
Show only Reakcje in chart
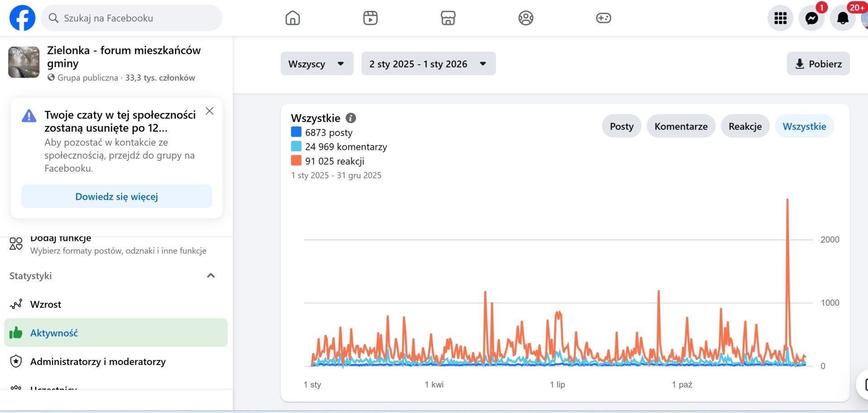(745, 126)
